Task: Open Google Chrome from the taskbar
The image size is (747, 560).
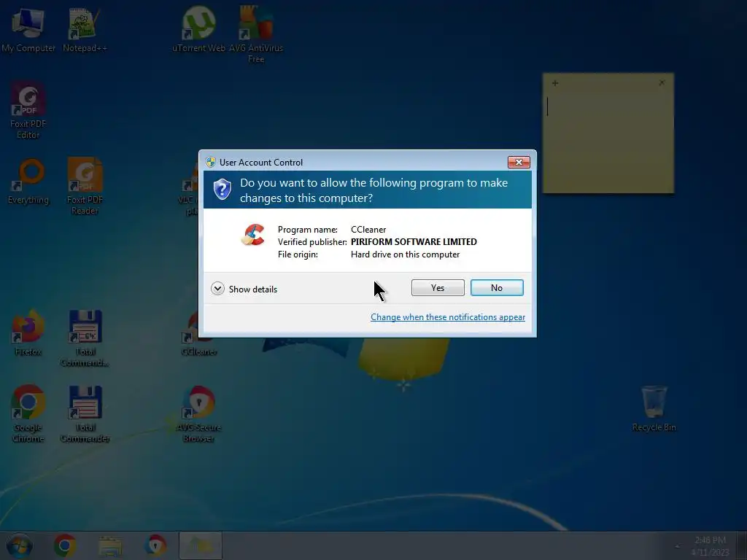Action: point(65,545)
